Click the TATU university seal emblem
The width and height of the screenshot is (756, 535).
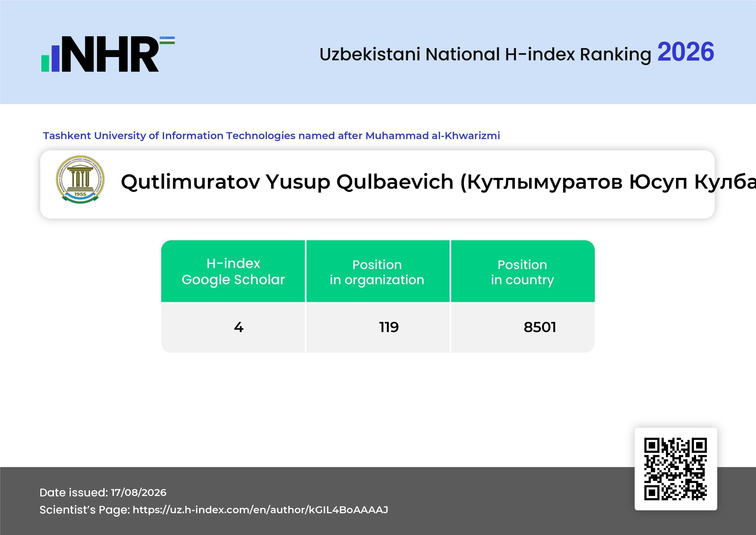point(80,180)
